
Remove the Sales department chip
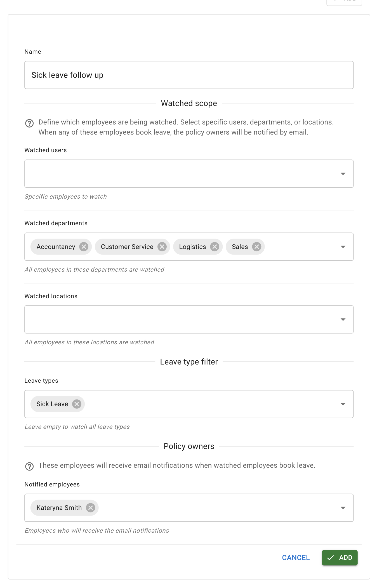pos(256,246)
